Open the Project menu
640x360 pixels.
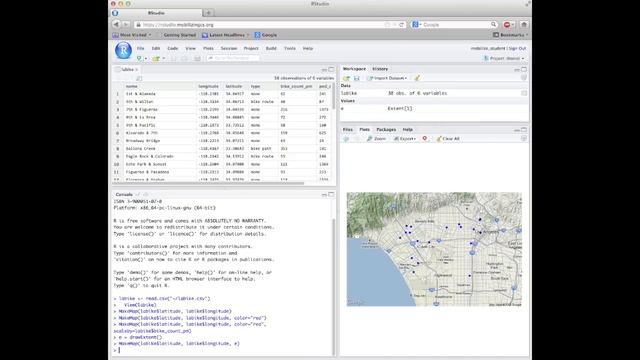pos(251,48)
